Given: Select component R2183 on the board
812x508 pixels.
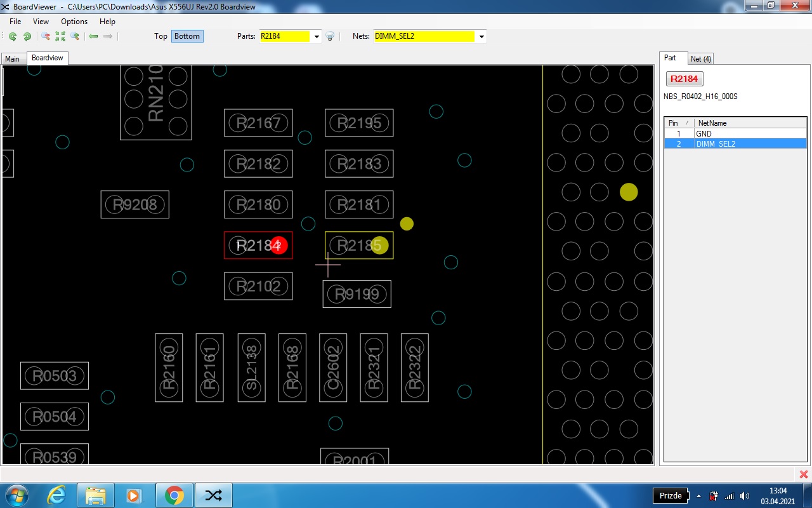Looking at the screenshot, I should point(359,164).
